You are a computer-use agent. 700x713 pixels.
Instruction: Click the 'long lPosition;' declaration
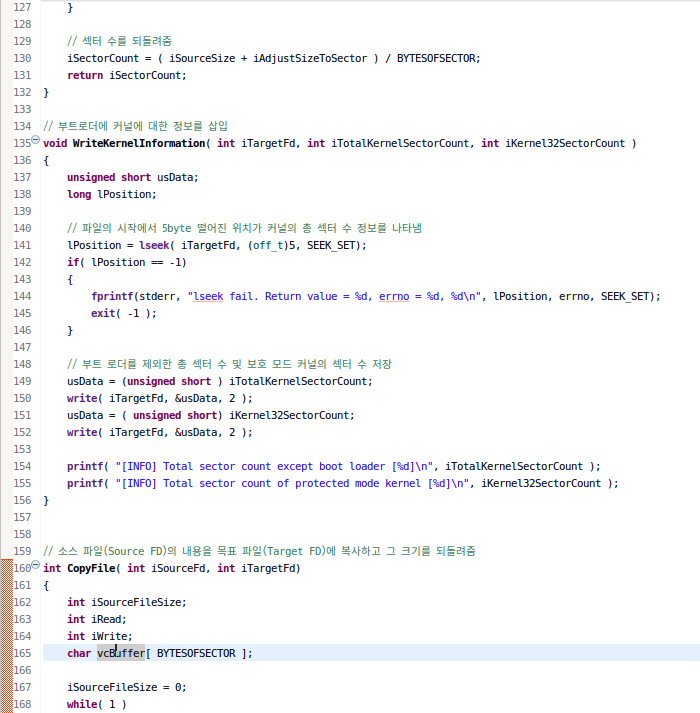111,195
